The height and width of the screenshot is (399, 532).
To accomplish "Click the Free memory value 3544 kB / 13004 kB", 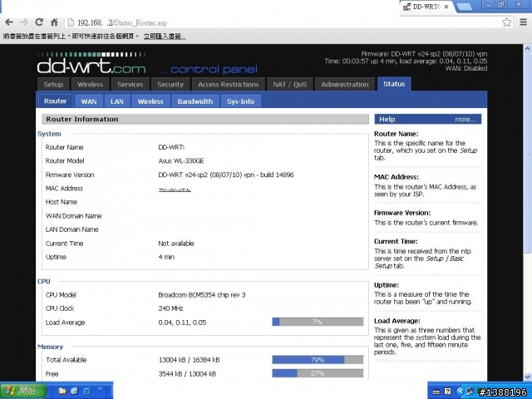I will pos(187,374).
